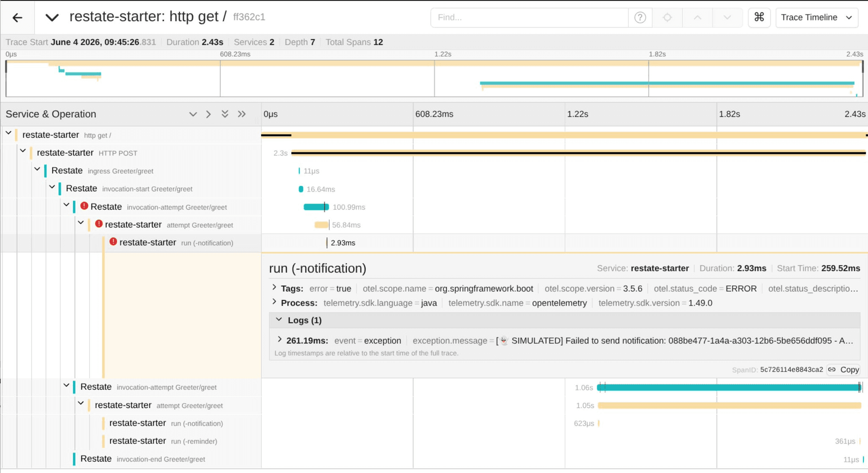Image resolution: width=868 pixels, height=473 pixels.
Task: Collapse the trace header chevron beside the title
Action: (x=52, y=17)
